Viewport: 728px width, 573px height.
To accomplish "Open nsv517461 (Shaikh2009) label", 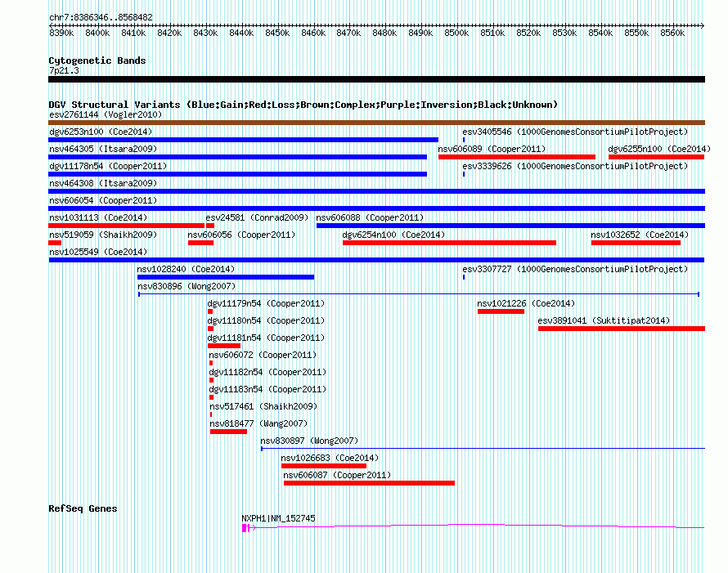I will pos(263,406).
